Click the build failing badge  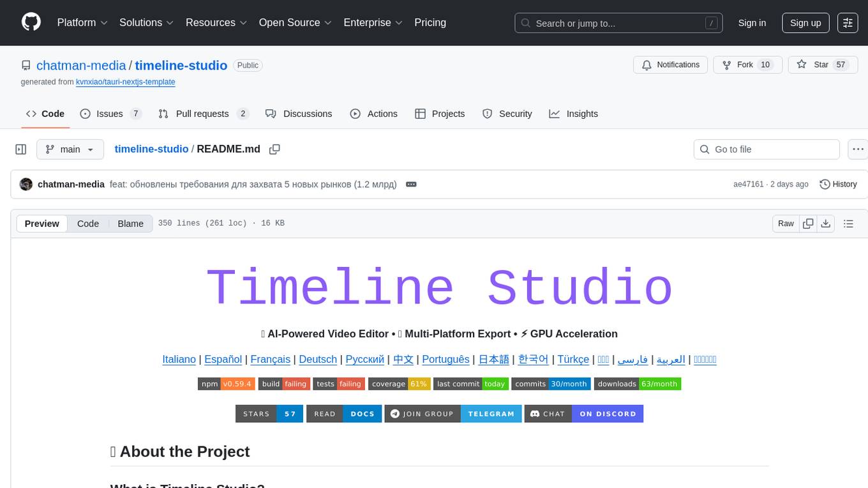click(285, 384)
